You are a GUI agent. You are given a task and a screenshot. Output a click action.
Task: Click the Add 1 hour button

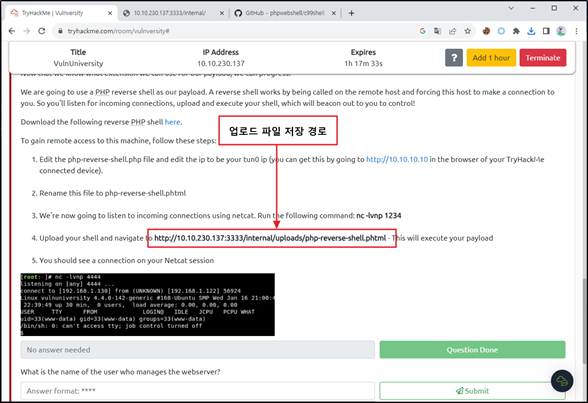[x=491, y=58]
